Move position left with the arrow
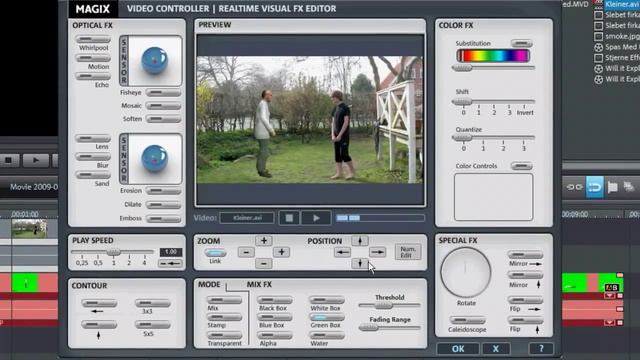 coord(342,252)
